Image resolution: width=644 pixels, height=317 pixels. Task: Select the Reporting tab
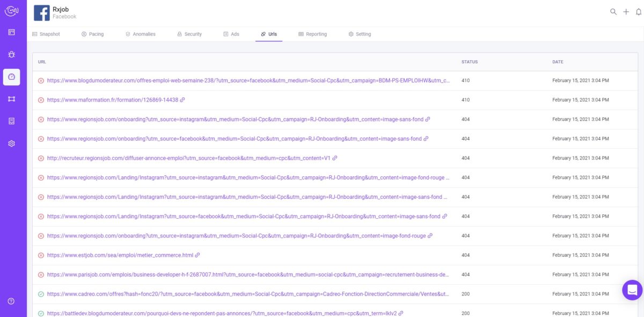[x=312, y=34]
